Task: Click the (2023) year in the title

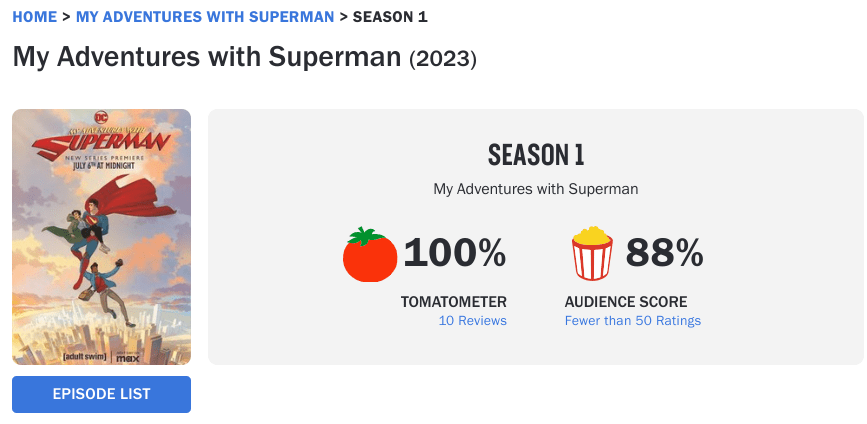Action: pos(443,59)
